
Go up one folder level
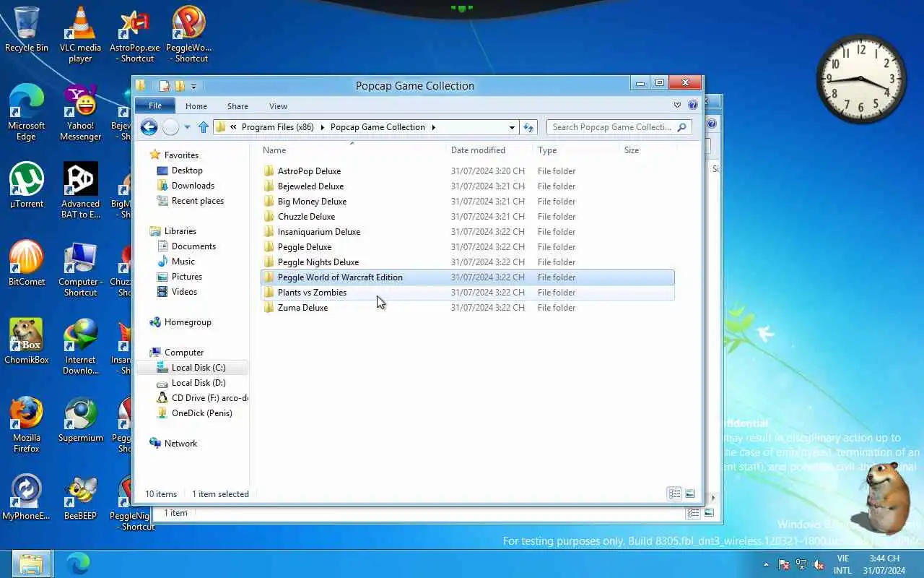click(x=204, y=127)
